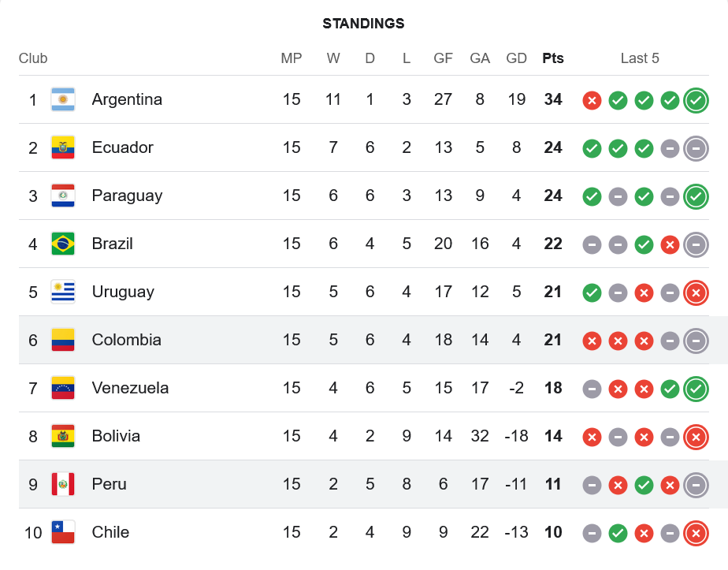Image resolution: width=728 pixels, height=570 pixels.
Task: Click the Uruguay flag icon
Action: [63, 292]
